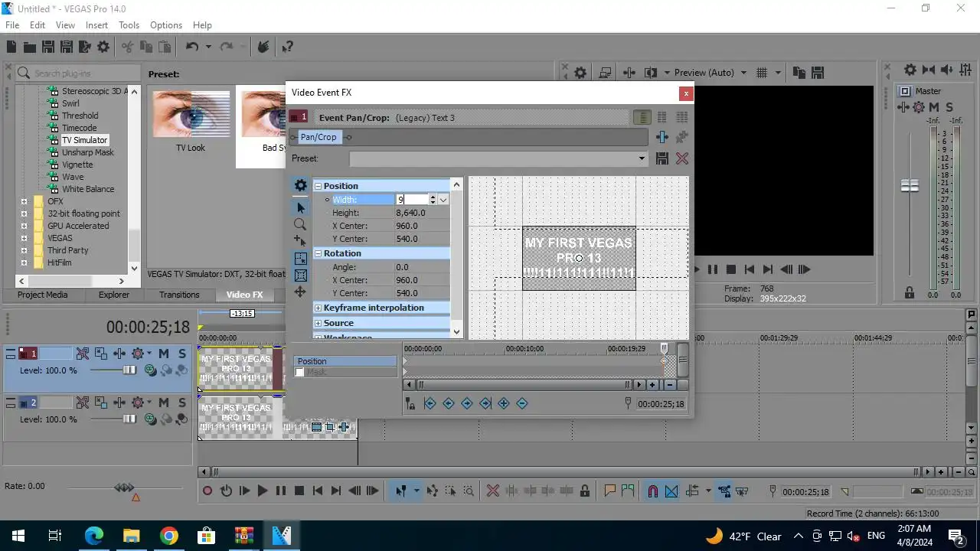980x551 pixels.
Task: Open Preview (Auto) quality dropdown
Action: tap(743, 73)
